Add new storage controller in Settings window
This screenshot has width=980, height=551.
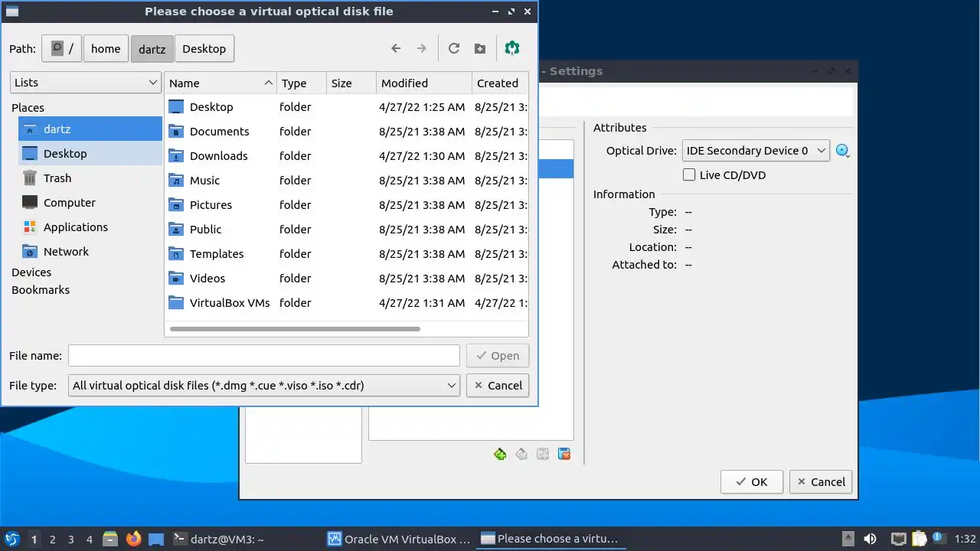click(500, 454)
